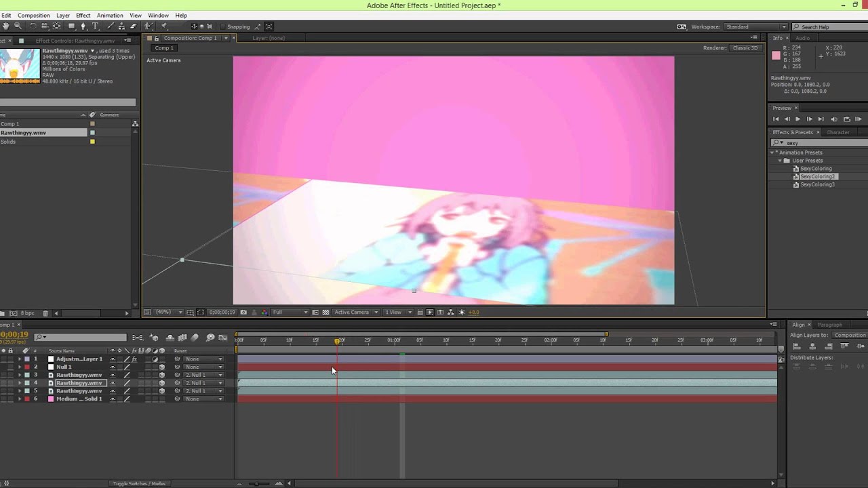Take a snapshot with camera icon

point(243,312)
